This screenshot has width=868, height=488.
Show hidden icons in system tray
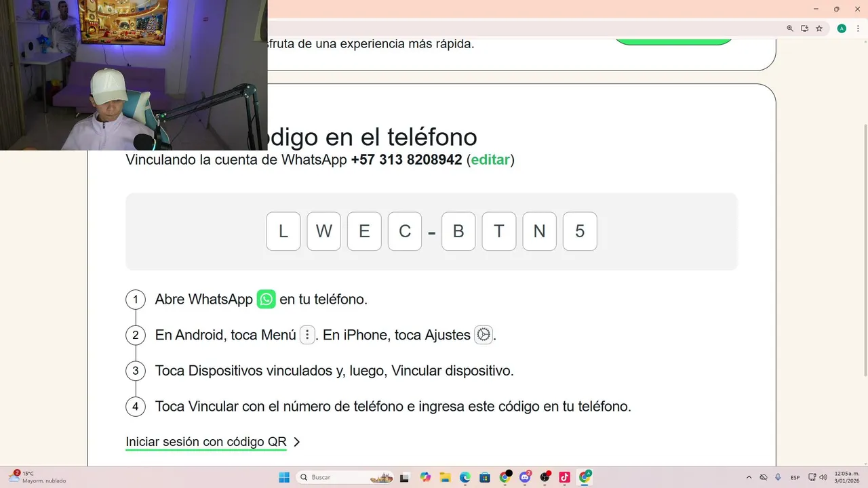coord(749,477)
